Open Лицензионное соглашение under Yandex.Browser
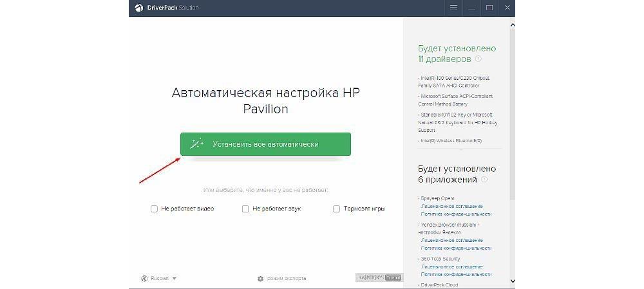 452,240
